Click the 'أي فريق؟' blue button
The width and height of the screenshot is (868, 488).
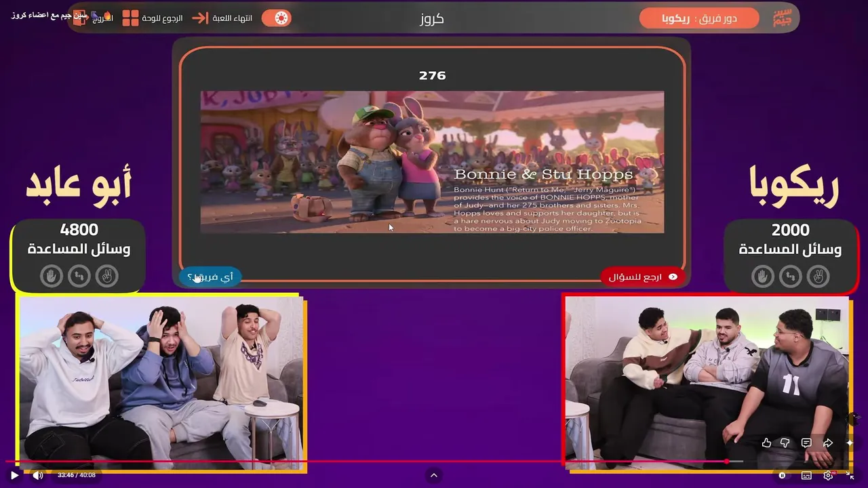(210, 277)
